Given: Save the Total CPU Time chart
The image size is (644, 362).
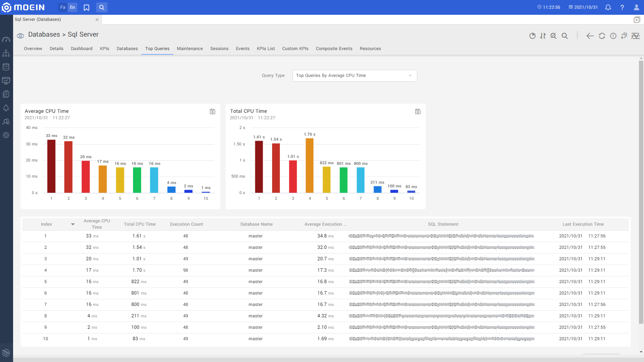Looking at the screenshot, I should click(418, 111).
